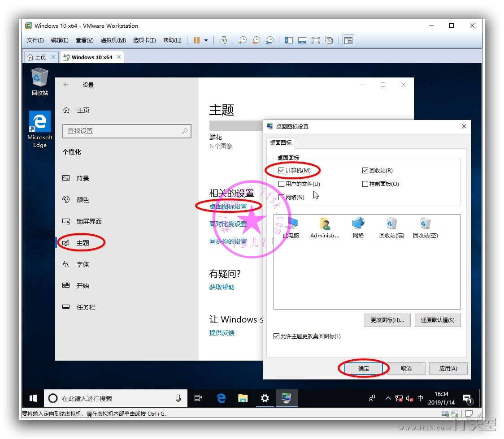Viewport: 504px width, 439px height.
Task: Open 字体 settings page
Action: (x=76, y=264)
